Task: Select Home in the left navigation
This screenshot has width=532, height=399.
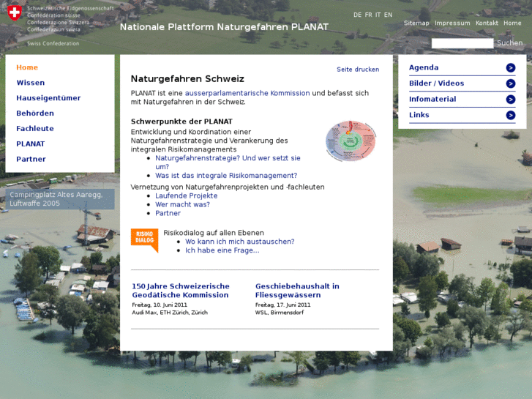Action: pyautogui.click(x=27, y=67)
